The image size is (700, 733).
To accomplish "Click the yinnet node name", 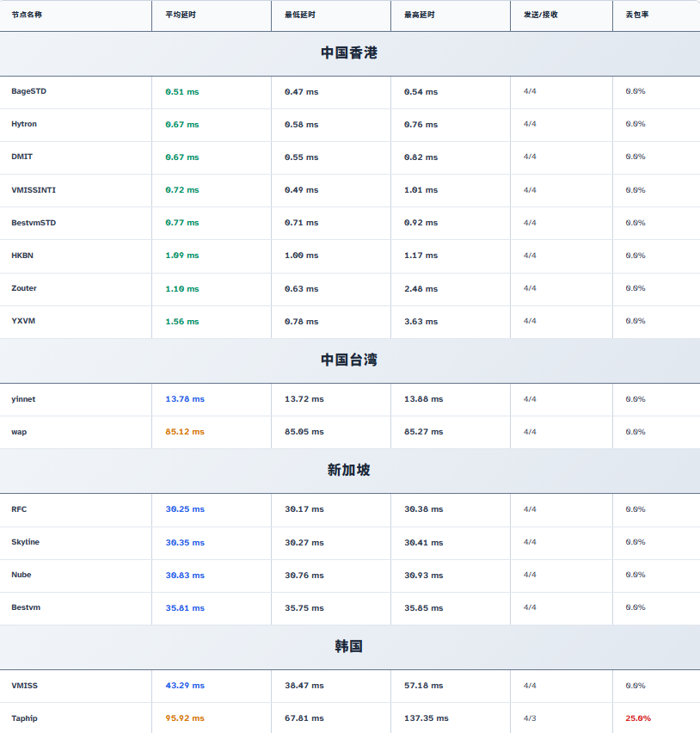I will point(23,399).
